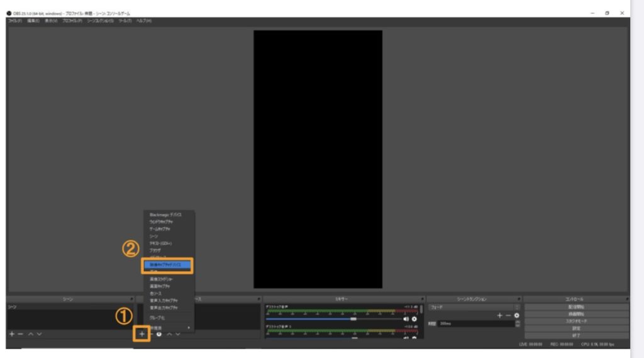Open first desktop audio settings gear
The width and height of the screenshot is (644, 358).
pos(414,319)
